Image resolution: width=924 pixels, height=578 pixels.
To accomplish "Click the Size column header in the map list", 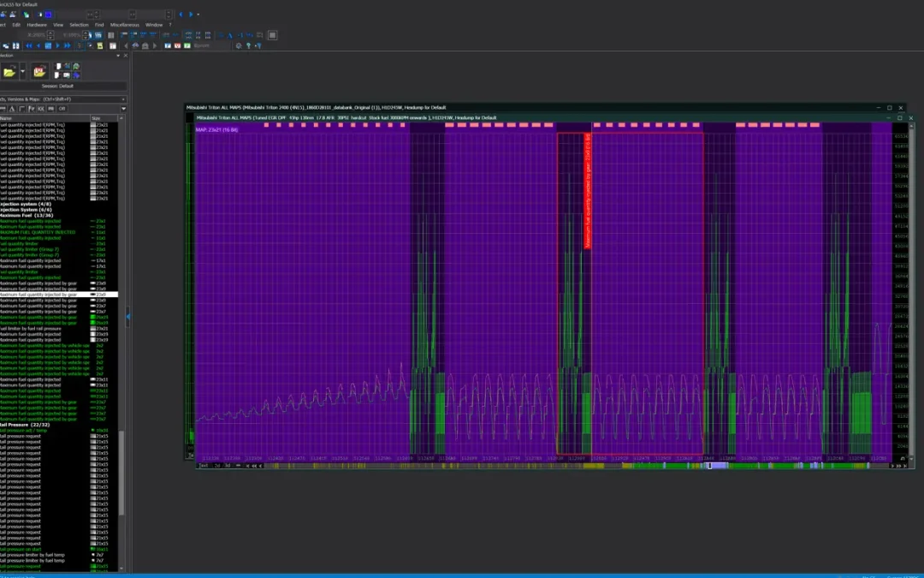I will point(104,118).
